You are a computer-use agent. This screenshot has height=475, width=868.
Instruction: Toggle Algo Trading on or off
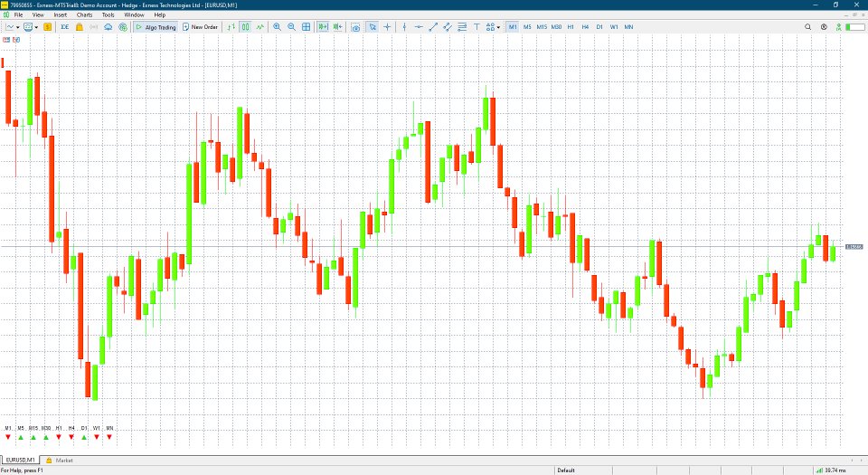(156, 26)
